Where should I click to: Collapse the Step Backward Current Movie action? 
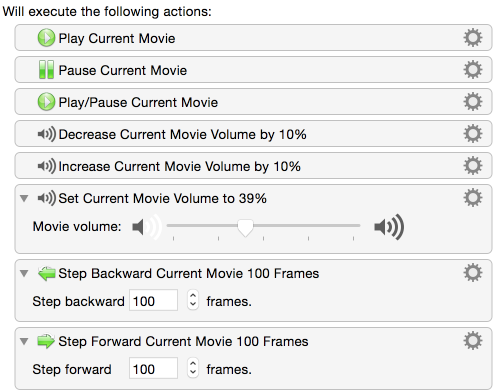(x=24, y=273)
